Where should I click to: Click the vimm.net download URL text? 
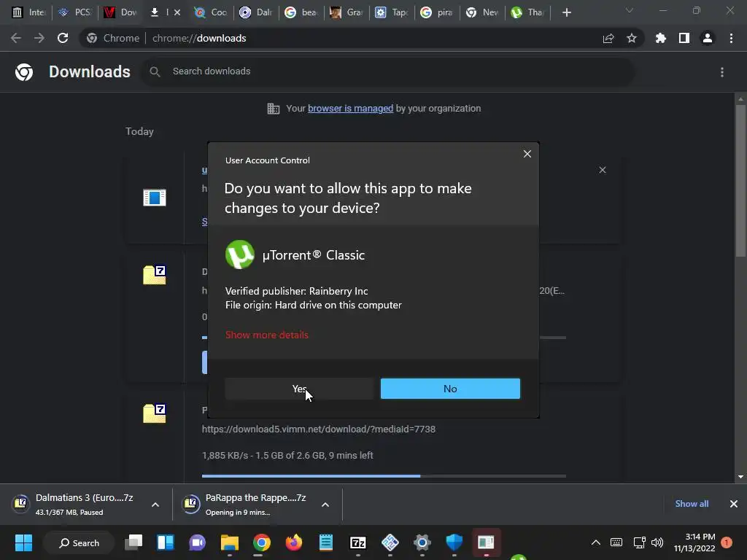(319, 429)
